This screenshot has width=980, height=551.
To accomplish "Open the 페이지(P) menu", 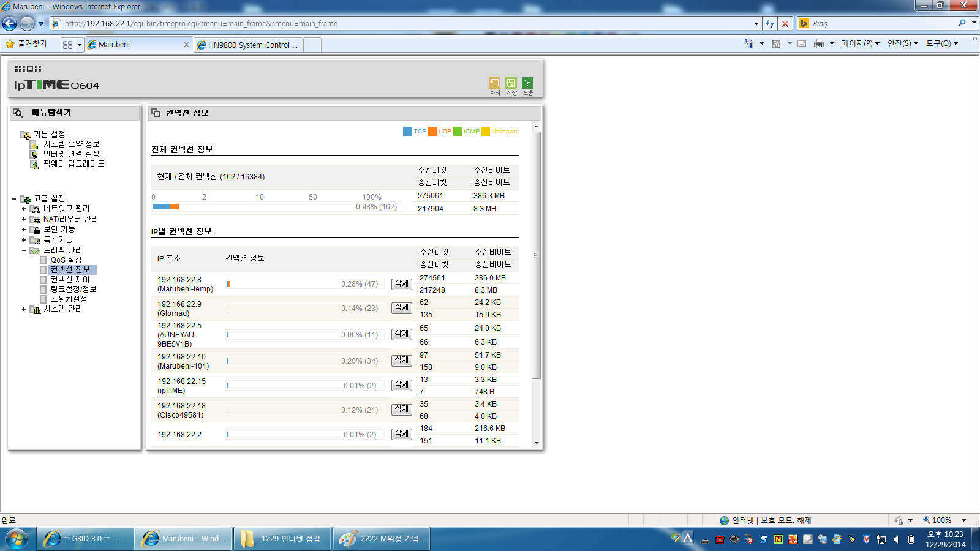I will pyautogui.click(x=860, y=43).
